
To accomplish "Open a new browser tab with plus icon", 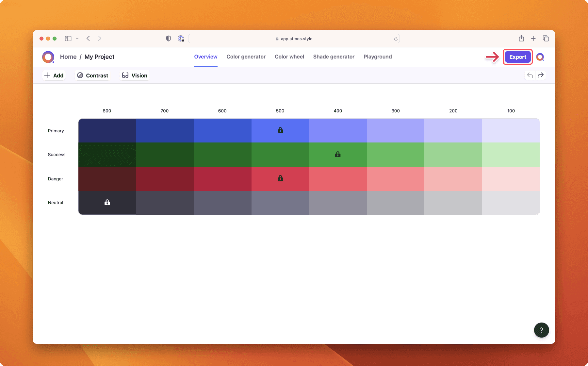I will 533,39.
